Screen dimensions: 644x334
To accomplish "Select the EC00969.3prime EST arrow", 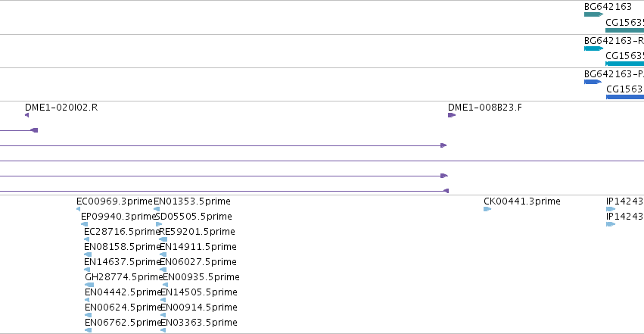I will click(79, 209).
